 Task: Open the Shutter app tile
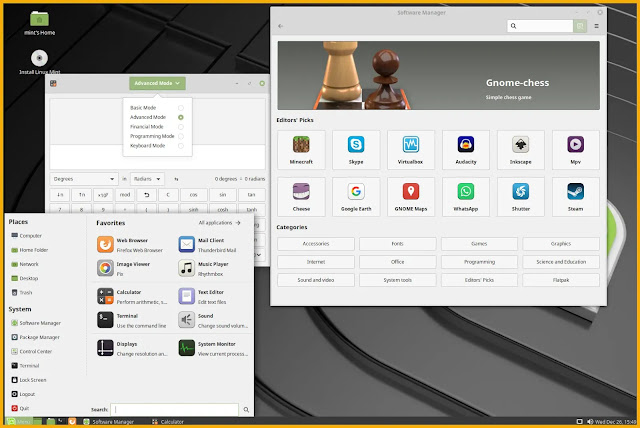520,197
